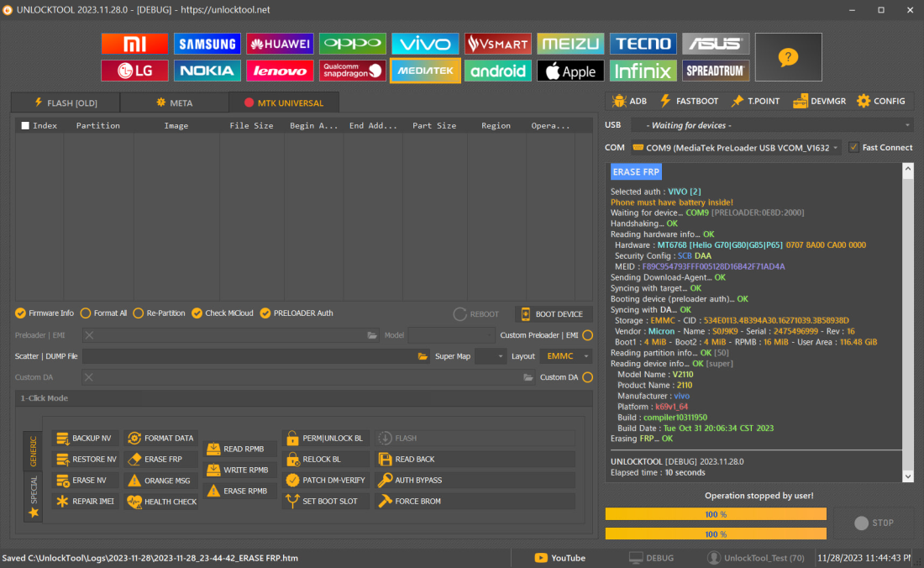This screenshot has height=568, width=924.
Task: Enable Custom Preloader EMI radio
Action: click(587, 335)
